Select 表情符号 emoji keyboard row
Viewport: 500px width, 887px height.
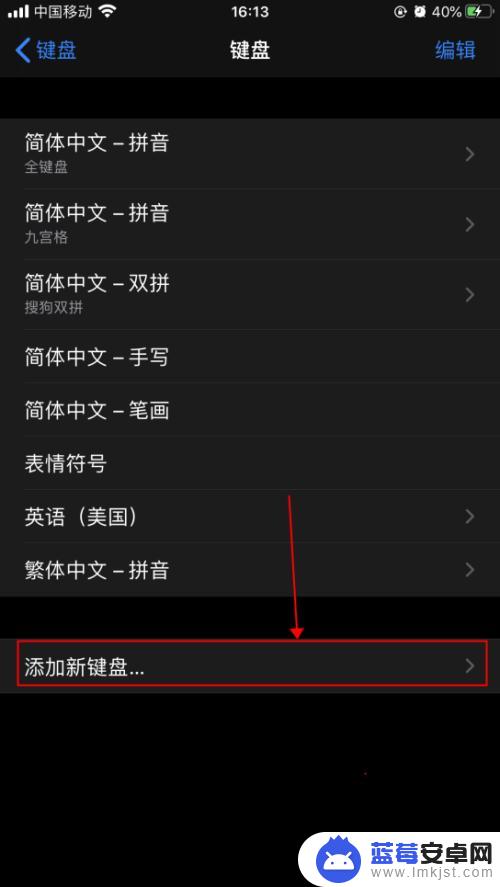[250, 463]
